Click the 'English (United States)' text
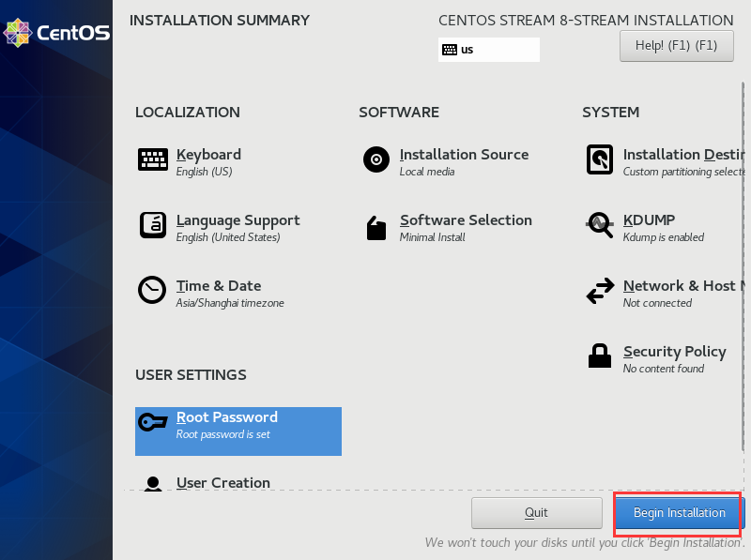Image resolution: width=751 pixels, height=560 pixels. coord(228,237)
